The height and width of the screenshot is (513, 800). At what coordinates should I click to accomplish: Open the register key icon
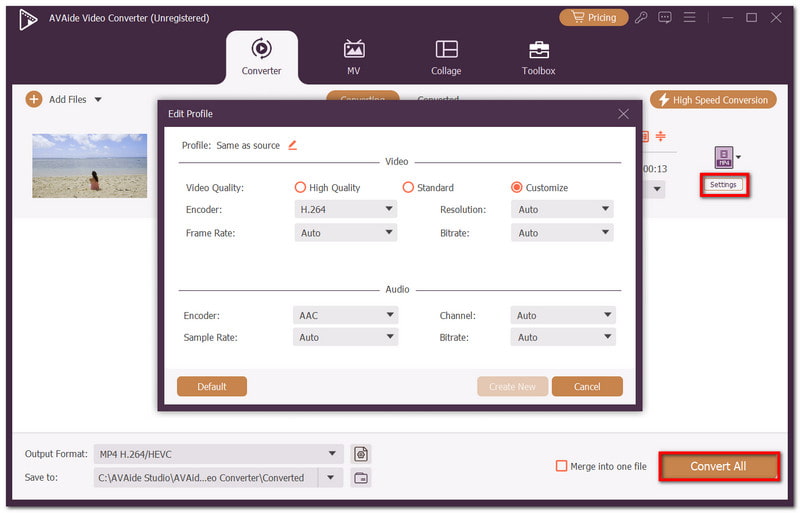point(641,18)
